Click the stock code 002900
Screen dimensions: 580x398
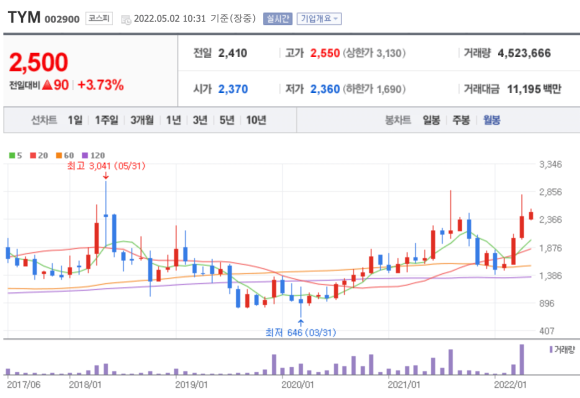pos(62,19)
